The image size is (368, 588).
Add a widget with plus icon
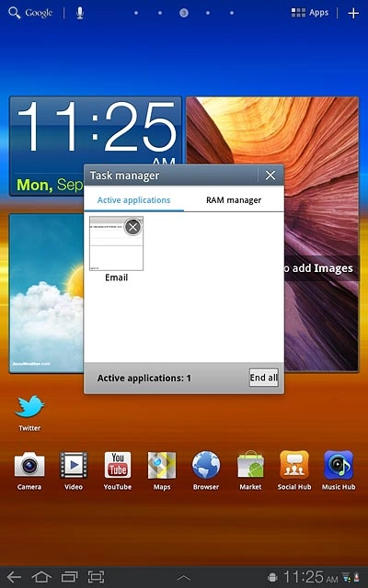tap(353, 13)
